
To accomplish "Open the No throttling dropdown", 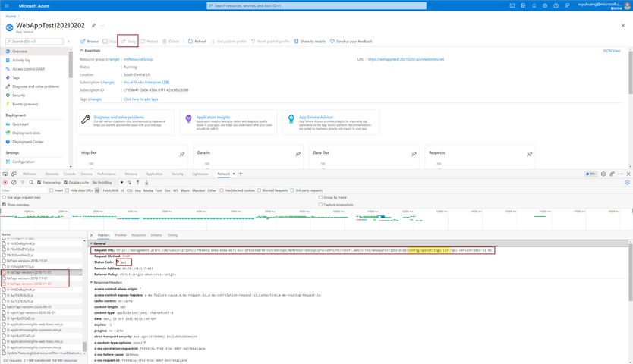I will click(108, 183).
